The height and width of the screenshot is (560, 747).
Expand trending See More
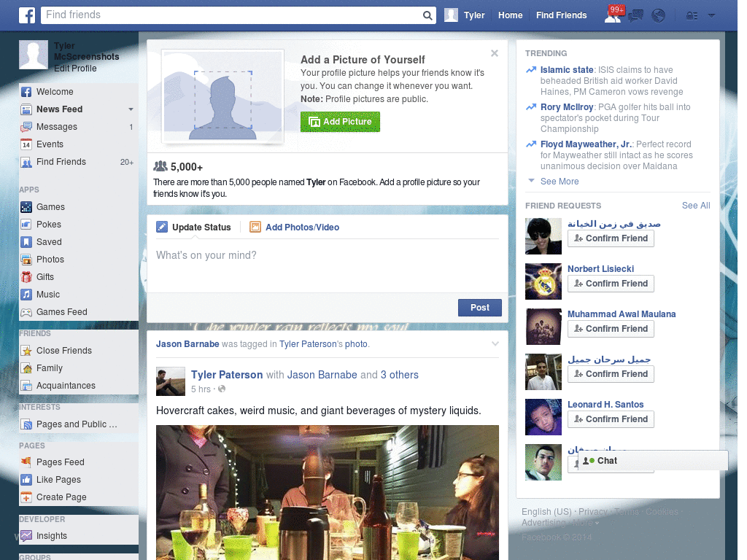560,181
